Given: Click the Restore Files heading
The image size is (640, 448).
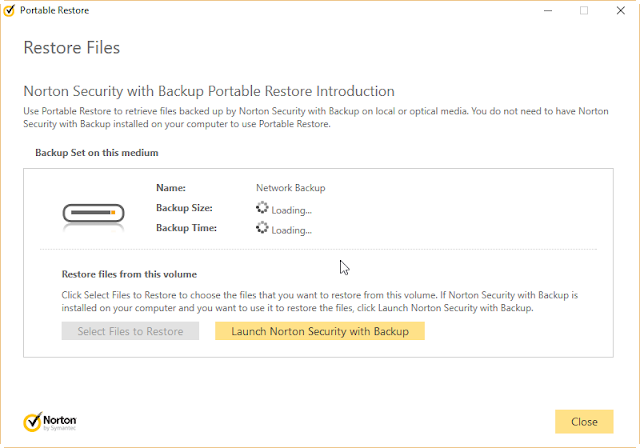Looking at the screenshot, I should (x=72, y=48).
